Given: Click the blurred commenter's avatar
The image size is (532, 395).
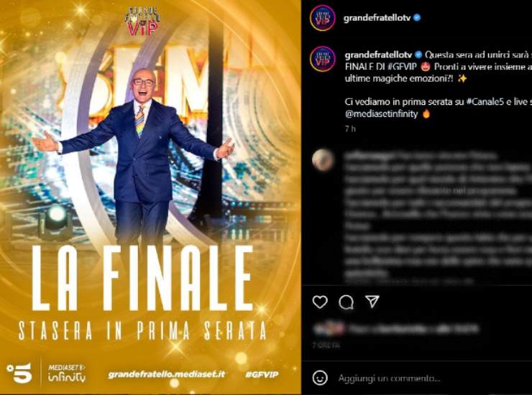Looking at the screenshot, I should point(323,159).
